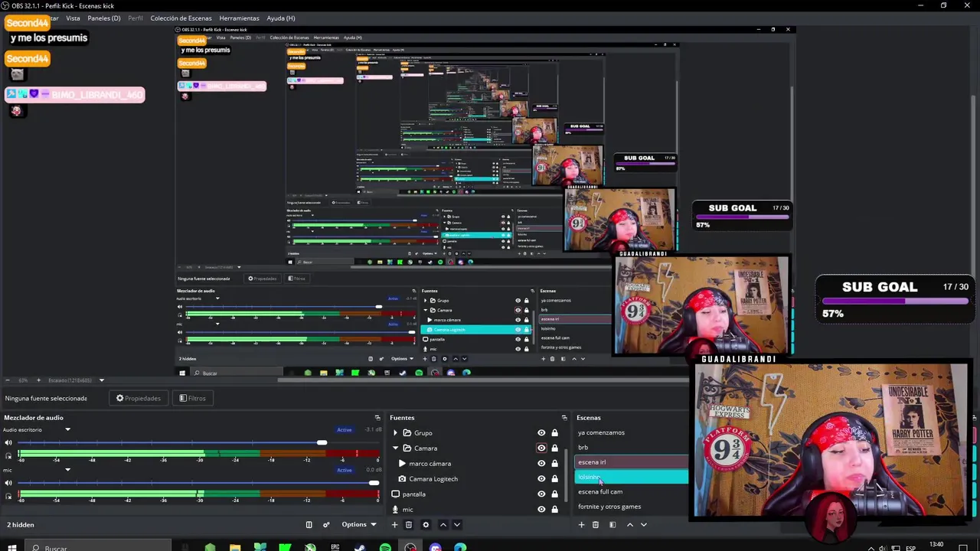Open Microsoft Edge from the taskbar
The width and height of the screenshot is (980, 551).
coord(460,548)
